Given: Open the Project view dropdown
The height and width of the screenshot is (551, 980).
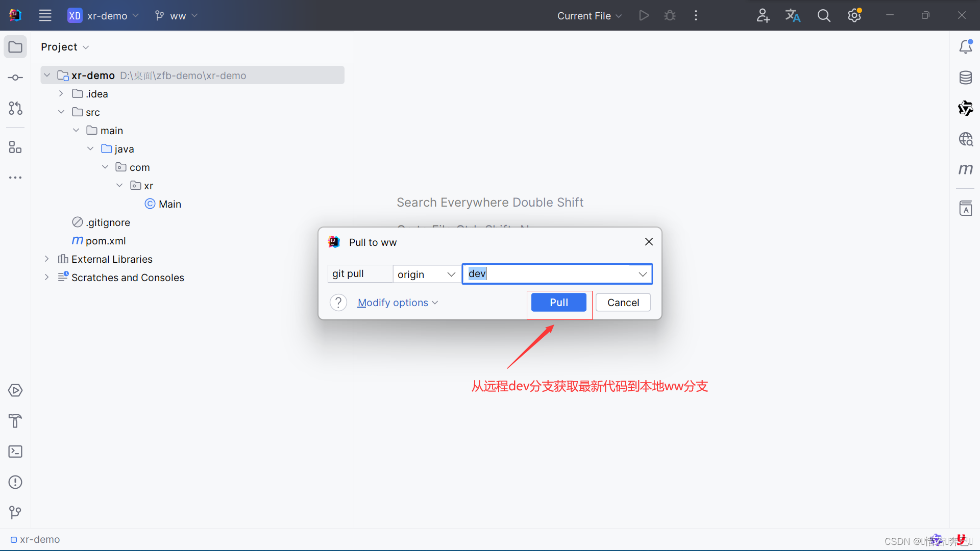Looking at the screenshot, I should pos(65,47).
